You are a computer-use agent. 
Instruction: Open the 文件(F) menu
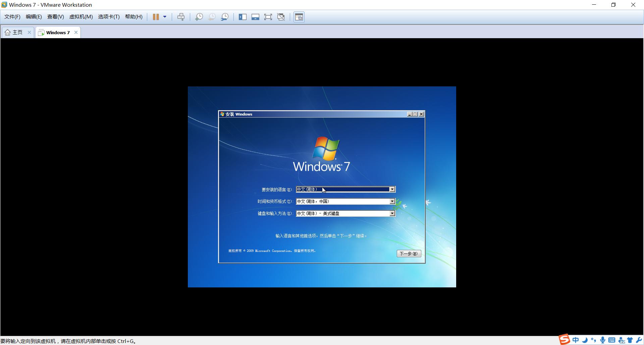[12, 17]
